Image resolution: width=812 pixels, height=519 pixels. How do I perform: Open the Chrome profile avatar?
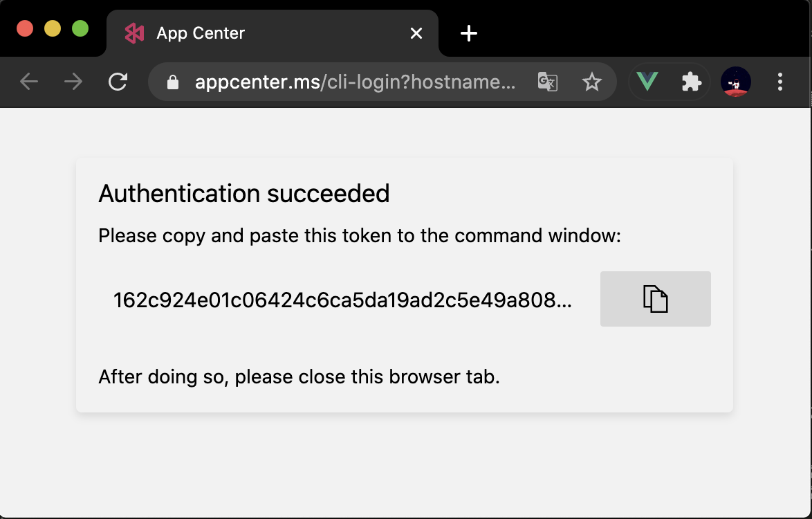(735, 82)
